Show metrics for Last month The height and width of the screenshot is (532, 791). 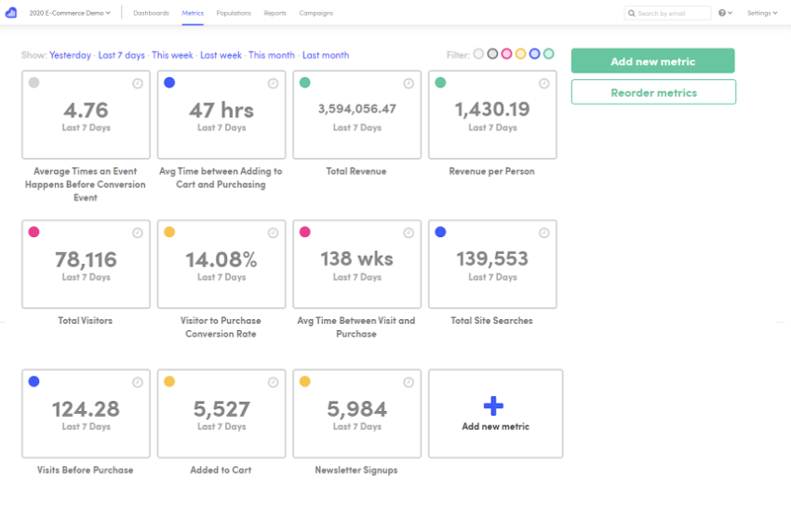(x=326, y=55)
